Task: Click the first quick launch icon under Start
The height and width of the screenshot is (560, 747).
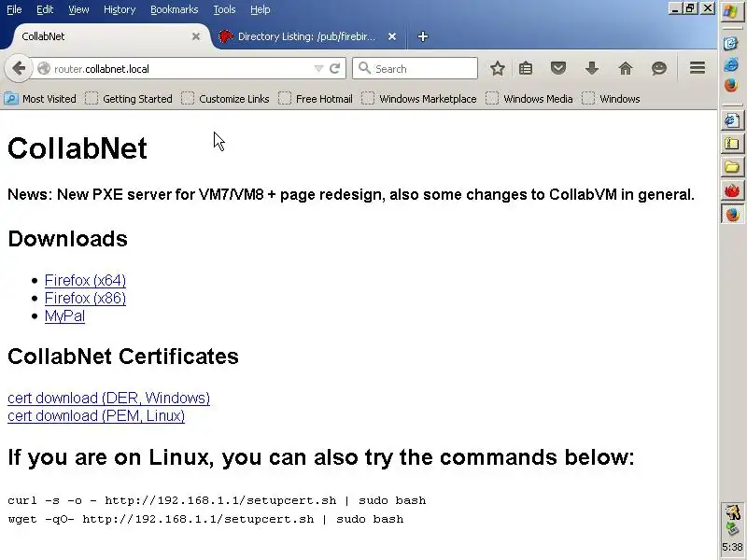Action: tap(731, 44)
